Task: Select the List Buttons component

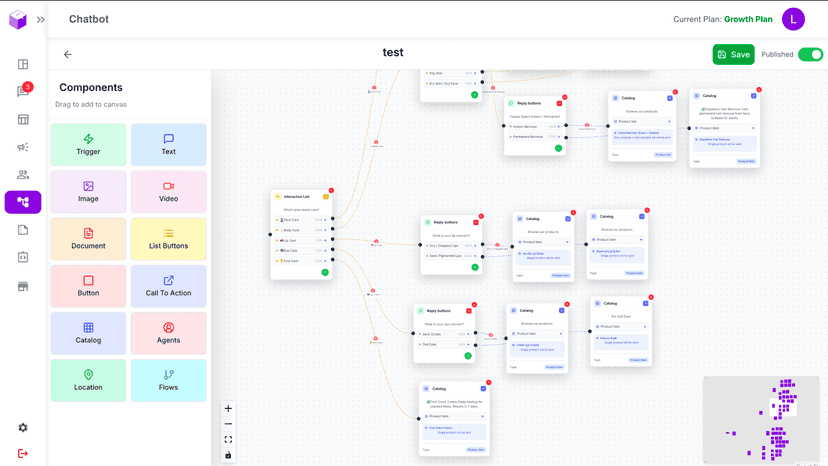Action: click(x=168, y=239)
